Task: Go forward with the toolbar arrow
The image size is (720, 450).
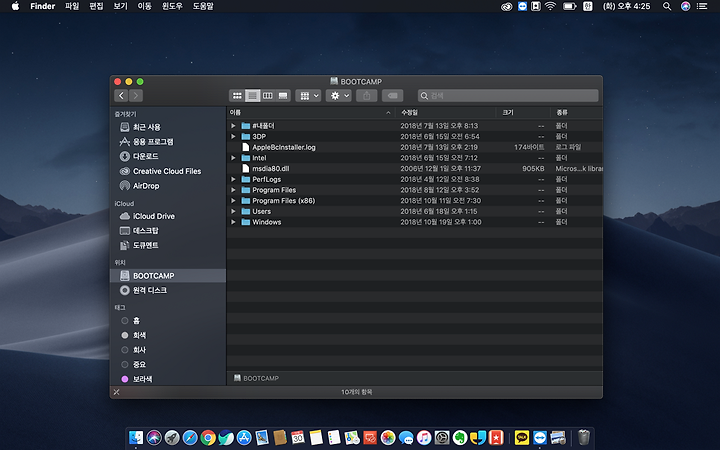Action: tap(136, 96)
